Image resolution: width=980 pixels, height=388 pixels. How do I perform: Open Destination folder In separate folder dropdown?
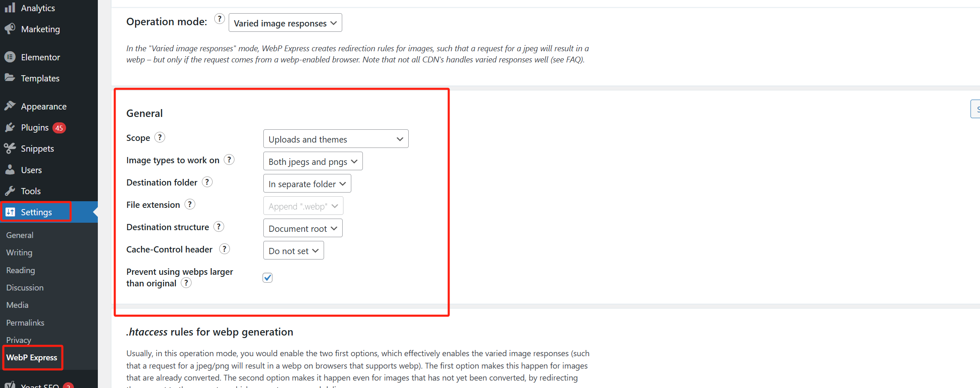coord(307,184)
